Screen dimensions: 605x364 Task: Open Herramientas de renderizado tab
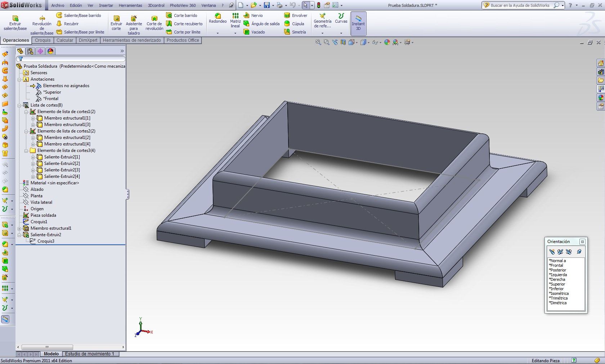(132, 40)
